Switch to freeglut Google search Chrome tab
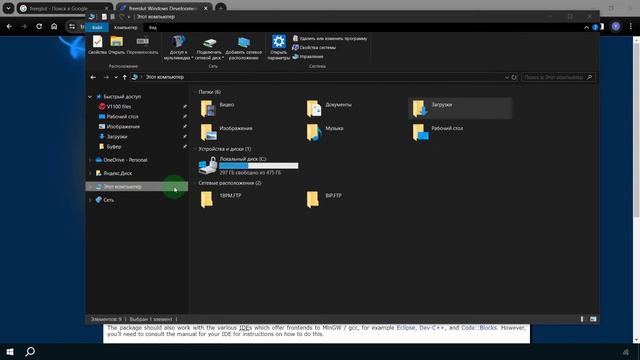 click(64, 8)
